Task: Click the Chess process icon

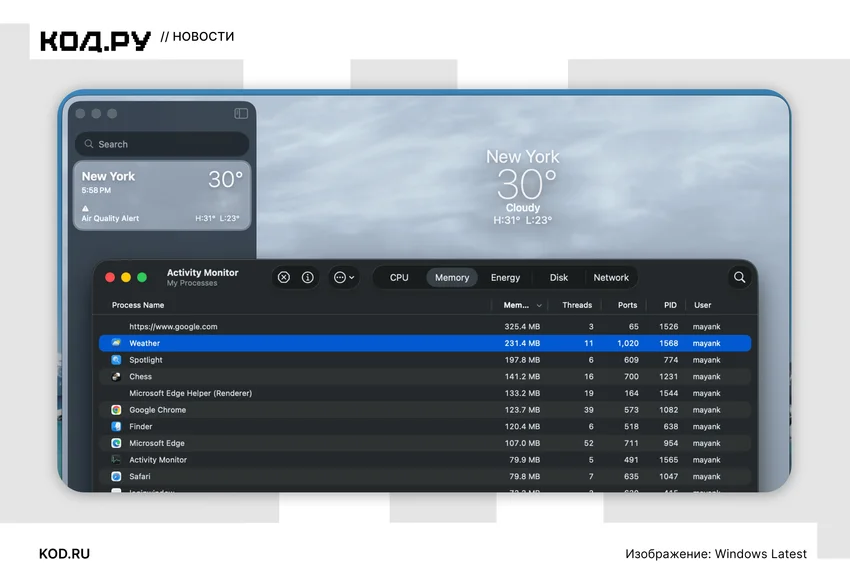Action: tap(116, 377)
